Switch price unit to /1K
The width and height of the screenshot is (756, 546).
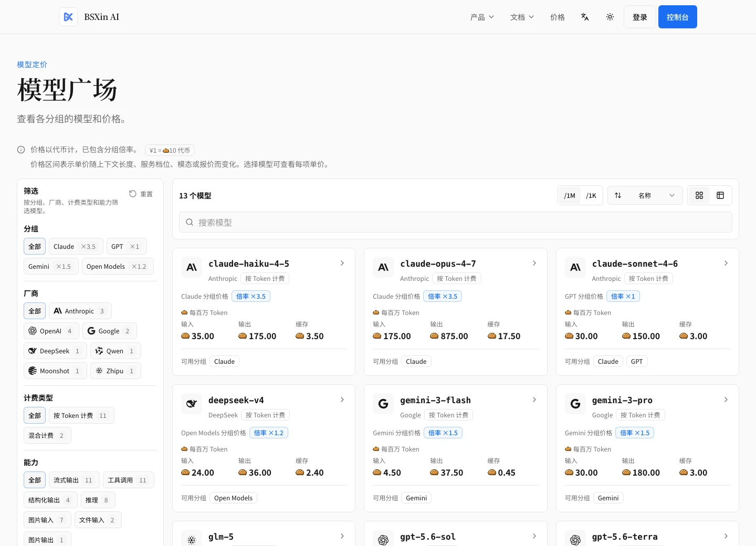pyautogui.click(x=591, y=195)
